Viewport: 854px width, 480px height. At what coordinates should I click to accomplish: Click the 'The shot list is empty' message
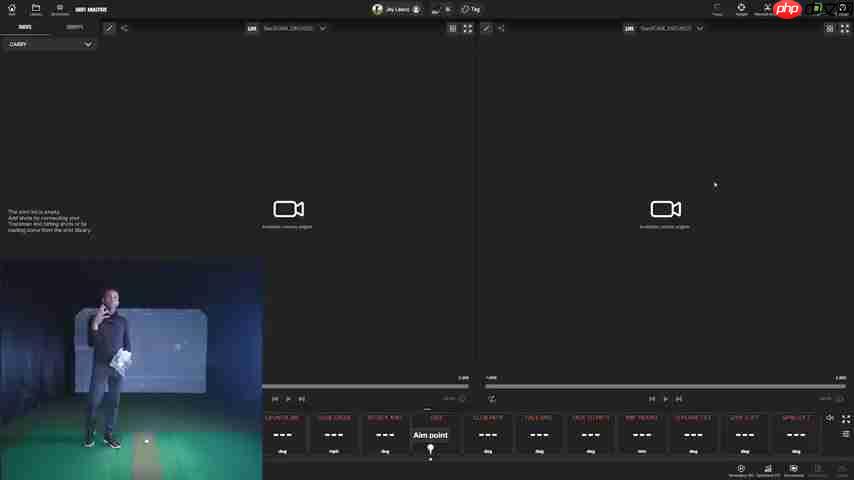click(49, 221)
